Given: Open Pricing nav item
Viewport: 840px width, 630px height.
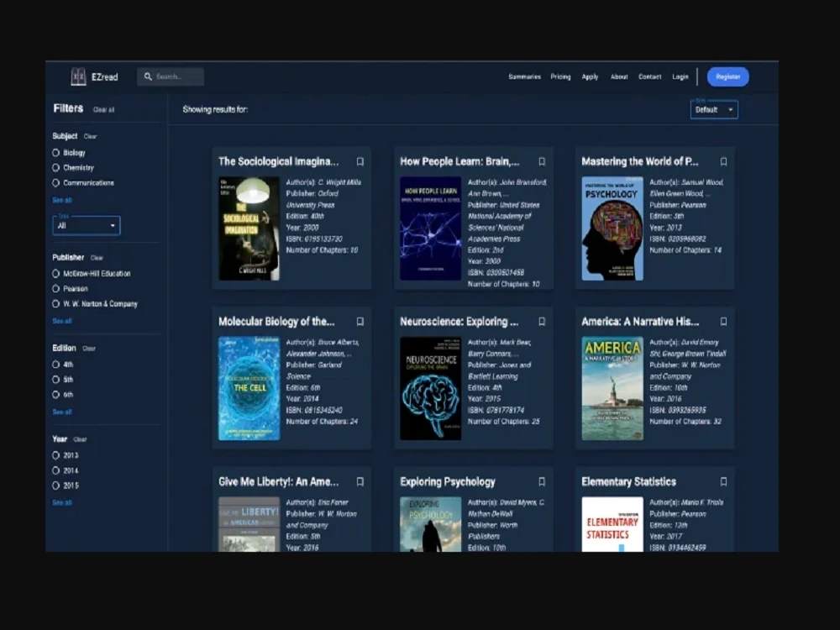Looking at the screenshot, I should pos(560,76).
